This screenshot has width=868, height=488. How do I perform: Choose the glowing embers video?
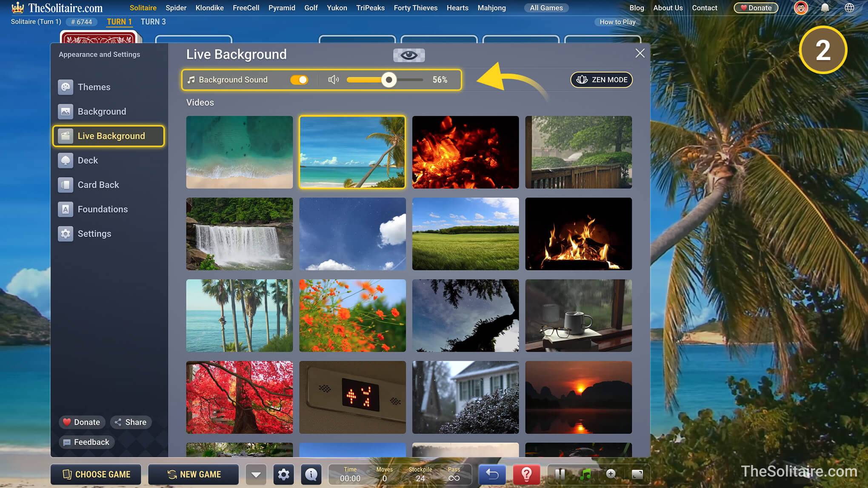coord(465,152)
